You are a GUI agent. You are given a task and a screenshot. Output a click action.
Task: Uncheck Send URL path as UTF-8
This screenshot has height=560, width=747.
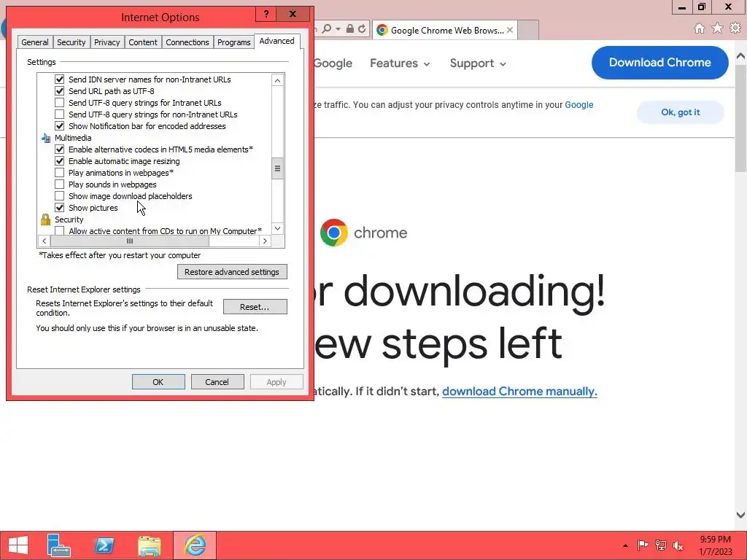60,91
